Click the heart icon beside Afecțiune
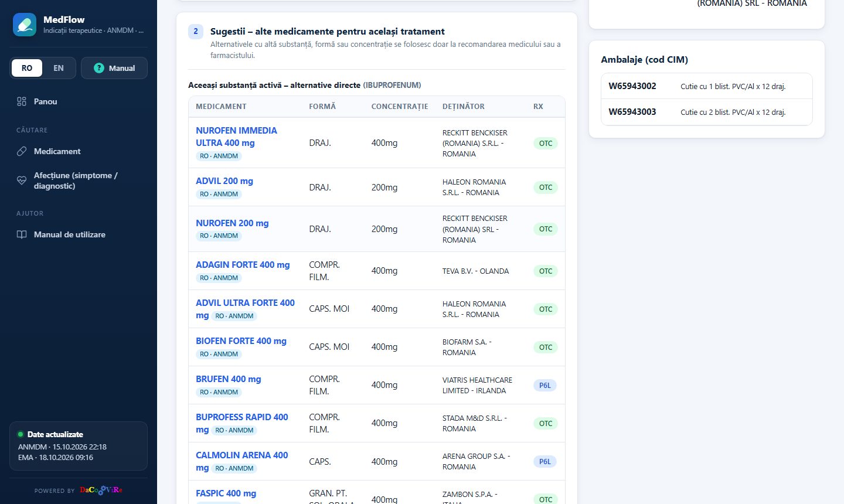This screenshot has width=844, height=504. (x=22, y=181)
